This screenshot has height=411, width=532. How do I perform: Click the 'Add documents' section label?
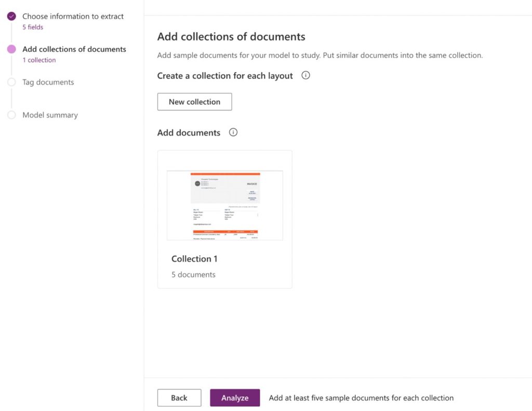pos(189,132)
